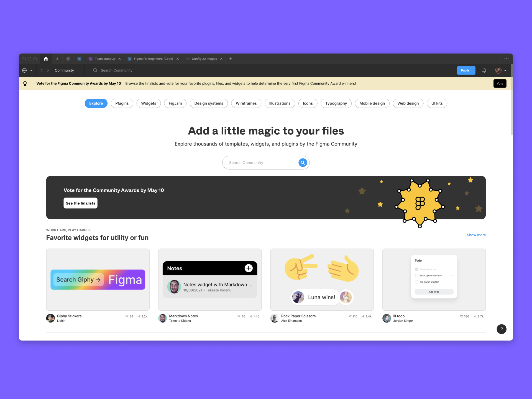
Task: Click Publish button in top right
Action: point(466,70)
